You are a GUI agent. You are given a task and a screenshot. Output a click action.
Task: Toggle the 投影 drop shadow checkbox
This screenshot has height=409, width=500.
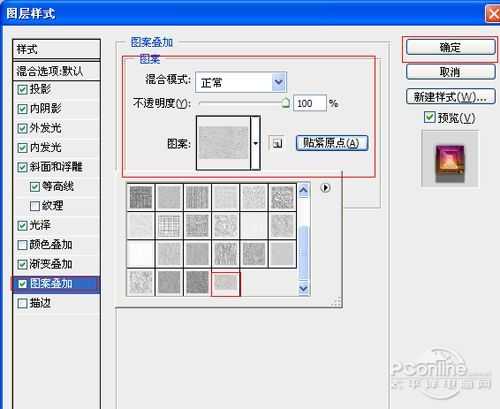tap(22, 89)
